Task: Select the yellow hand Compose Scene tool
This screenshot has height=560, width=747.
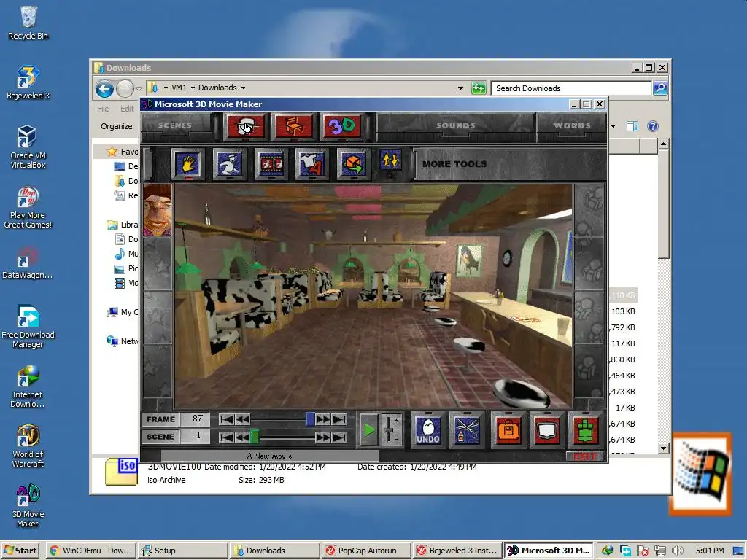Action: click(187, 164)
